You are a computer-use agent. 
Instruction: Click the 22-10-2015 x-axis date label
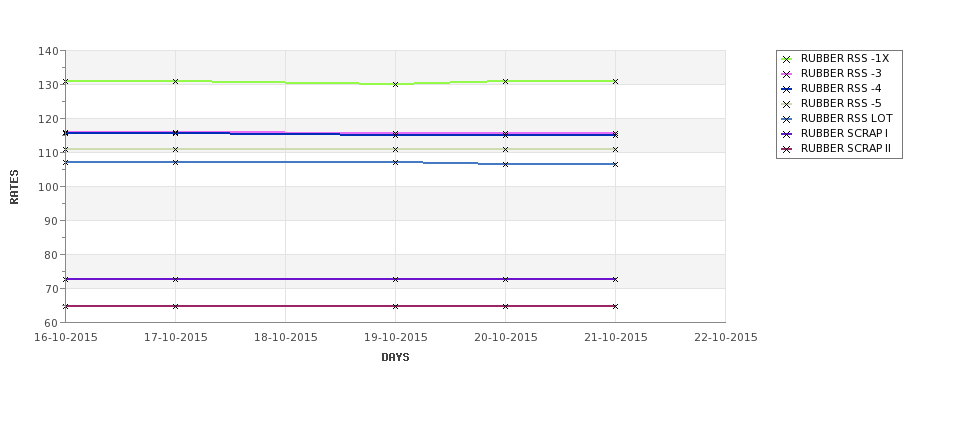pyautogui.click(x=726, y=338)
